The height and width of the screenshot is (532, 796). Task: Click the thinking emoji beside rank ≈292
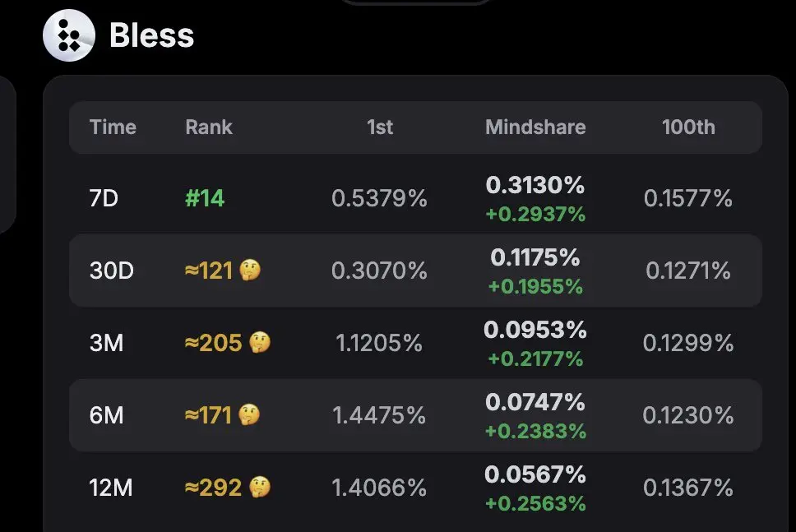click(x=259, y=488)
